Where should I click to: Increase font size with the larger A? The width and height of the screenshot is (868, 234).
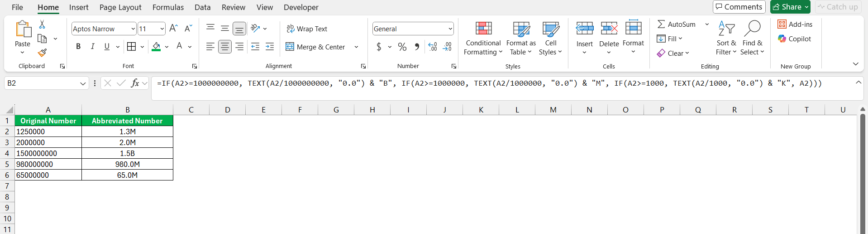click(x=173, y=29)
